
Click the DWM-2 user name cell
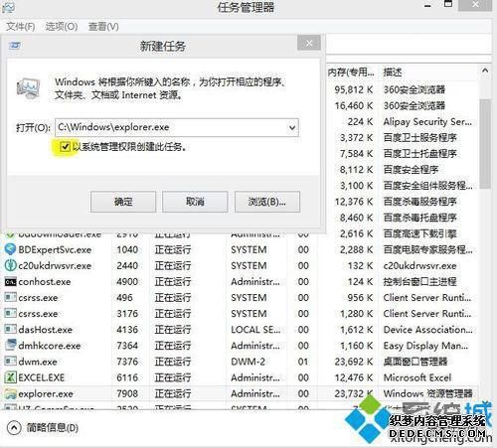pos(248,362)
